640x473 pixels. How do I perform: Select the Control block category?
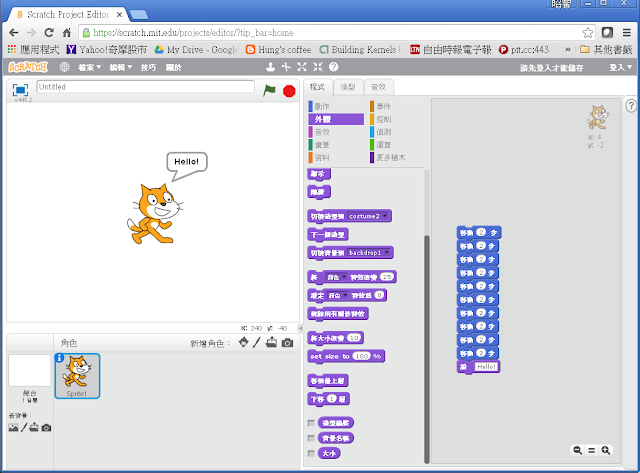[x=397, y=119]
